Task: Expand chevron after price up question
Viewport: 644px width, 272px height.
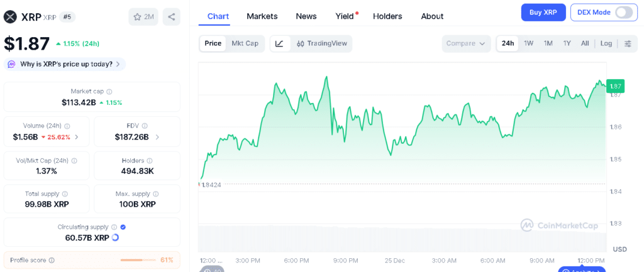Action: (x=118, y=65)
